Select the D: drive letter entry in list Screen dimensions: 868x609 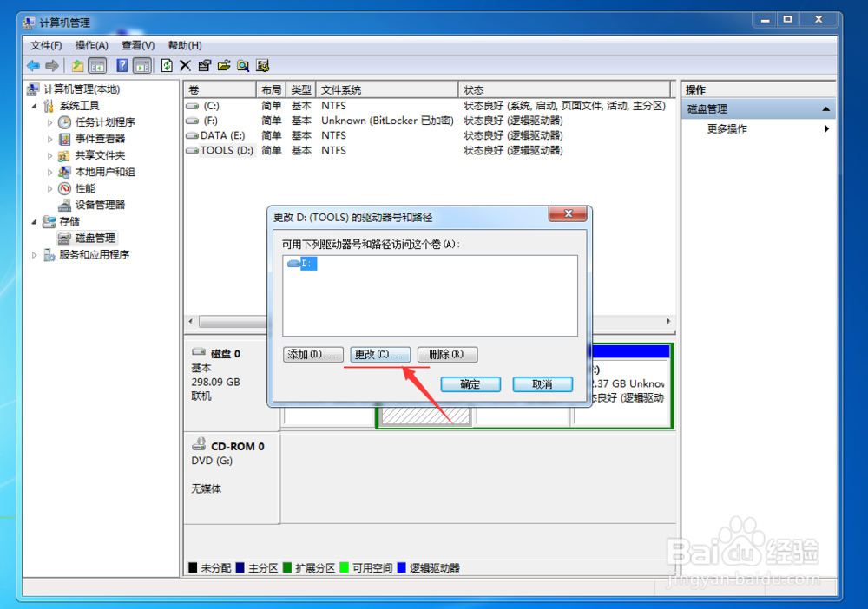(x=302, y=263)
